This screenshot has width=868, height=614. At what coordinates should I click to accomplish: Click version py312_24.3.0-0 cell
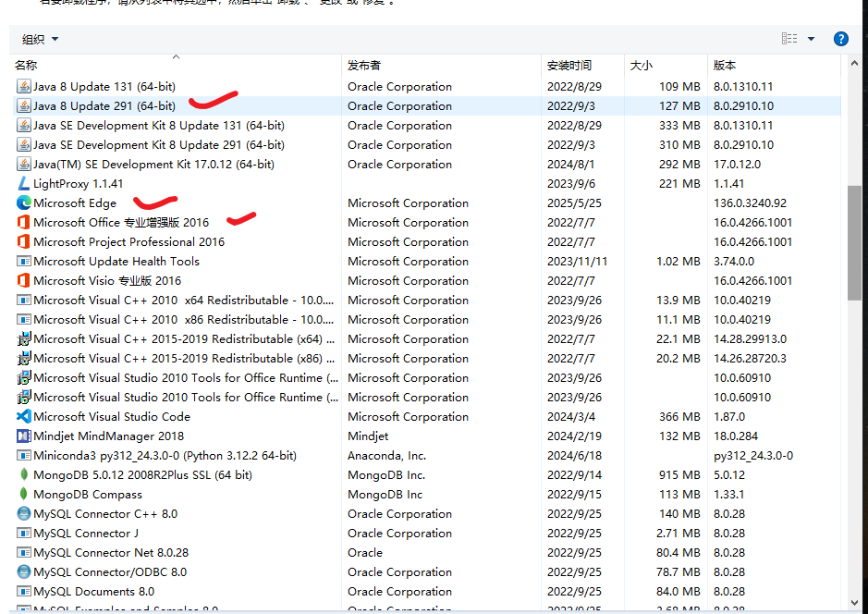pos(752,455)
